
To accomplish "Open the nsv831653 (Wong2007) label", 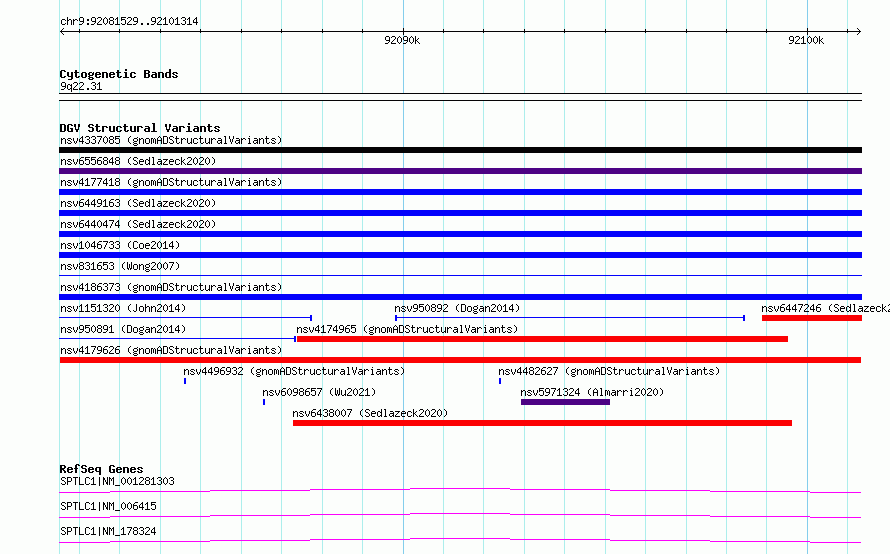I will coord(120,266).
